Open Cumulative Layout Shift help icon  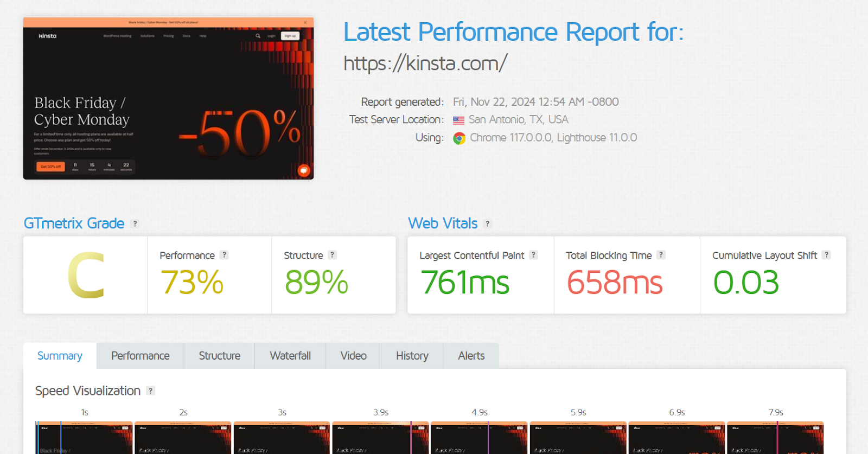point(826,255)
